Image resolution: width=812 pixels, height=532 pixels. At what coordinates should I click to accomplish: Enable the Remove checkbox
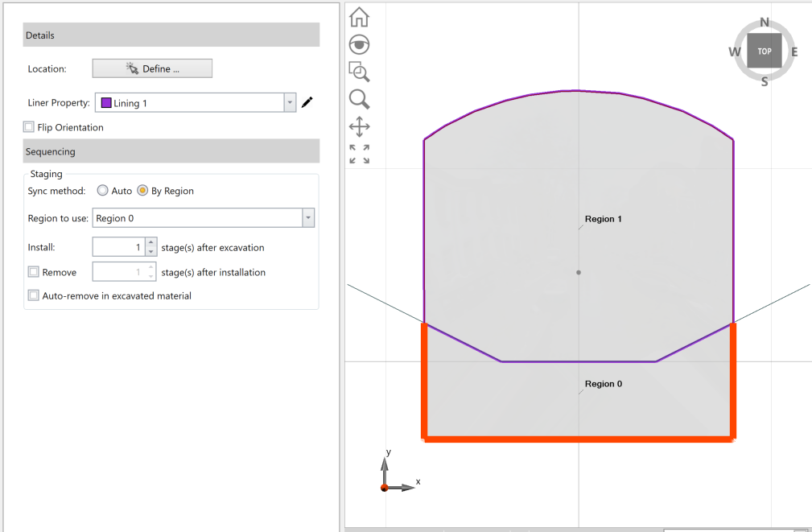point(34,272)
